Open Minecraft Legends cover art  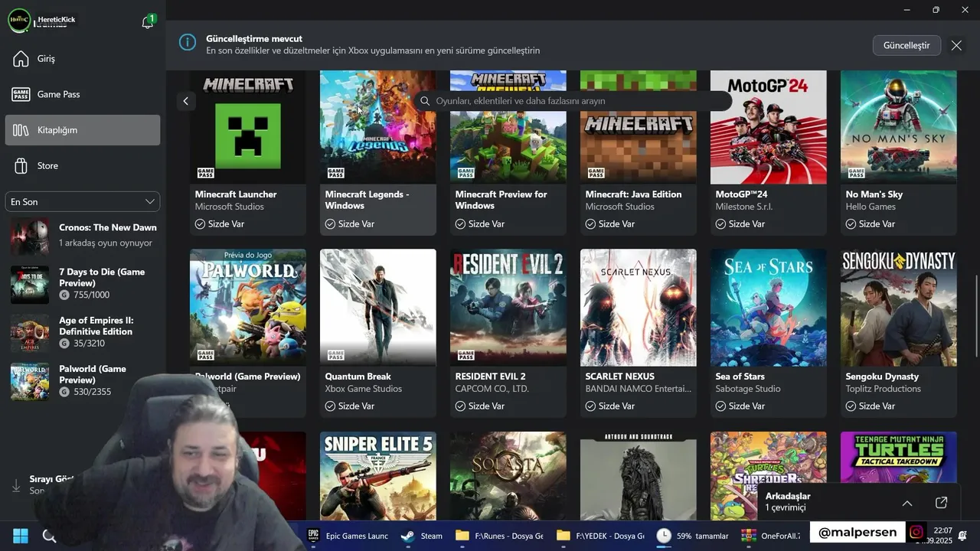378,127
